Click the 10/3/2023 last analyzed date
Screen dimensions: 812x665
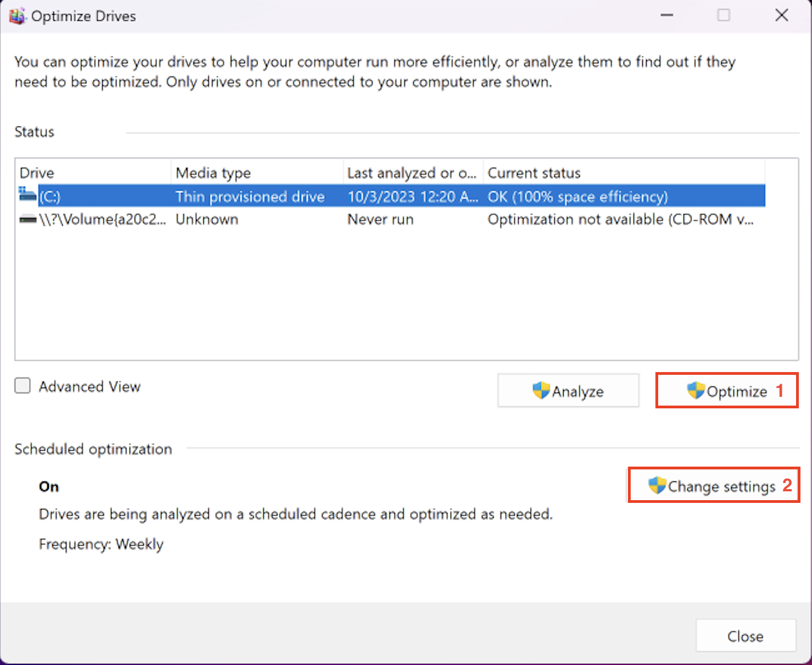click(413, 197)
